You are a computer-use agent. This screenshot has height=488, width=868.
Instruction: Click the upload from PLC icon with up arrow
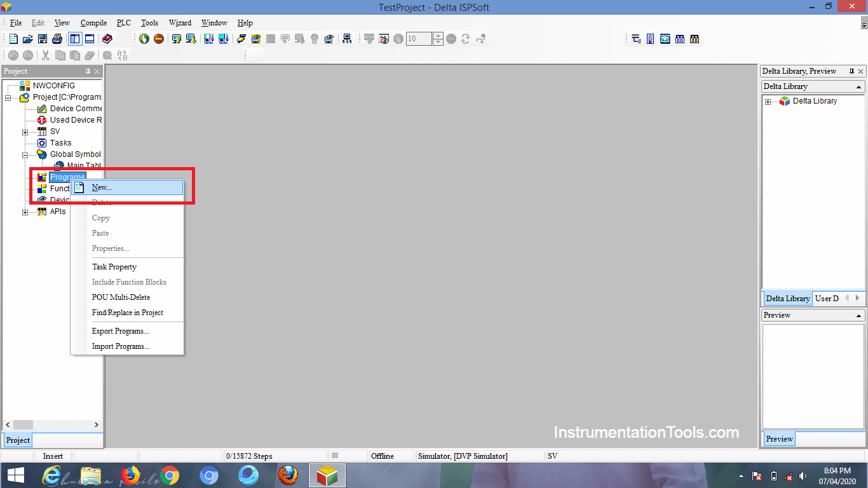pyautogui.click(x=177, y=39)
